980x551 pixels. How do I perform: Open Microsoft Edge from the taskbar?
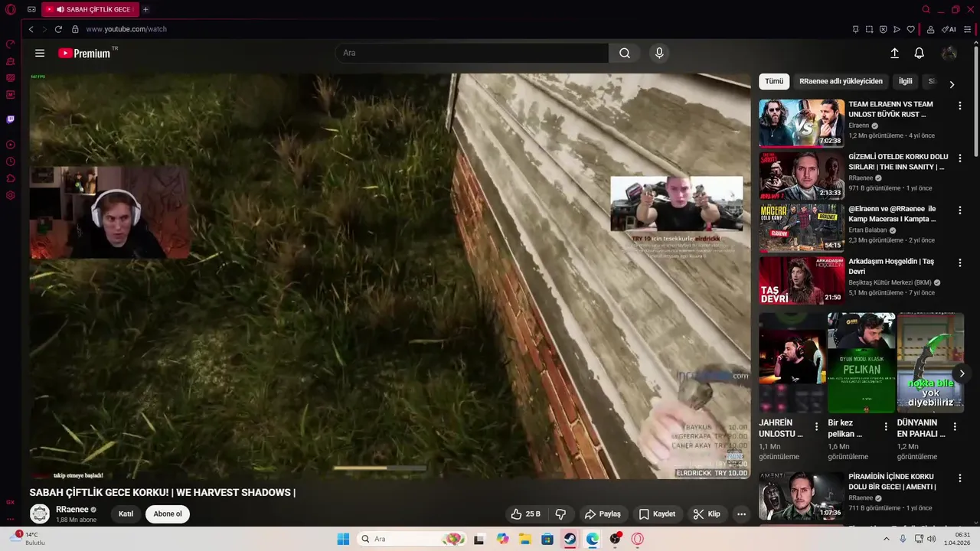coord(593,539)
